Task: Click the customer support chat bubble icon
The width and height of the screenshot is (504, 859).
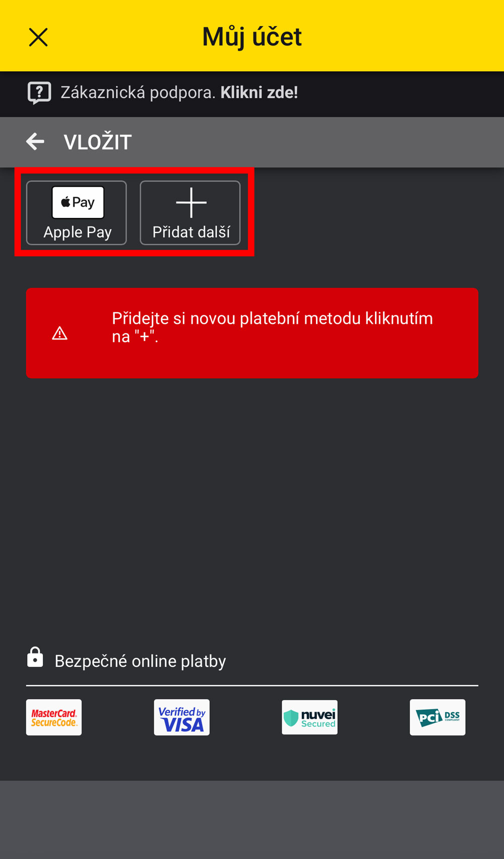Action: coord(39,93)
